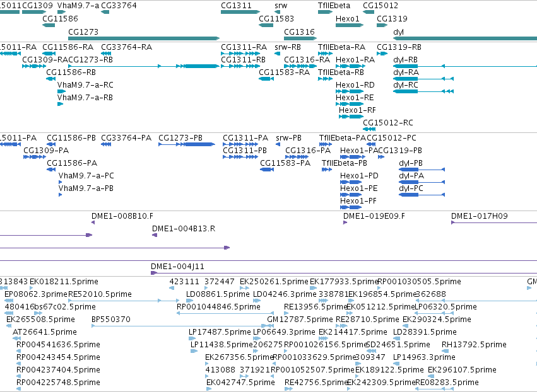Click the CG1316-PA protein label

point(308,151)
